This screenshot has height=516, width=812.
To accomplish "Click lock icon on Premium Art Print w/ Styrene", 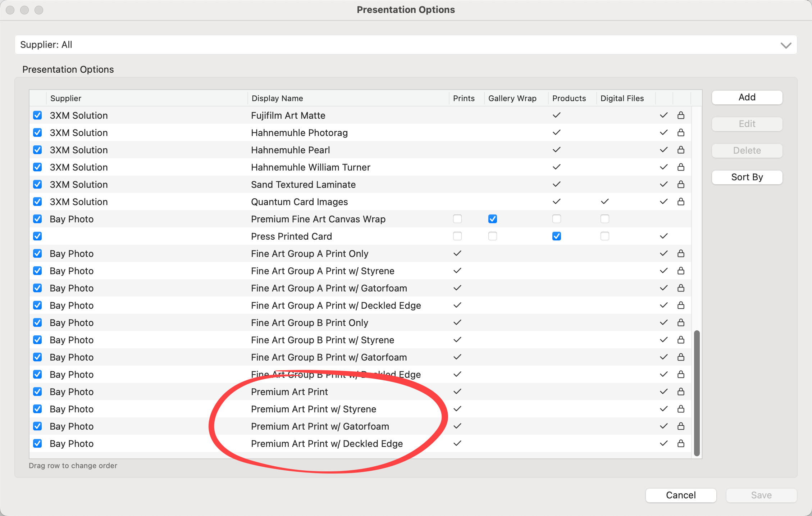I will point(681,409).
